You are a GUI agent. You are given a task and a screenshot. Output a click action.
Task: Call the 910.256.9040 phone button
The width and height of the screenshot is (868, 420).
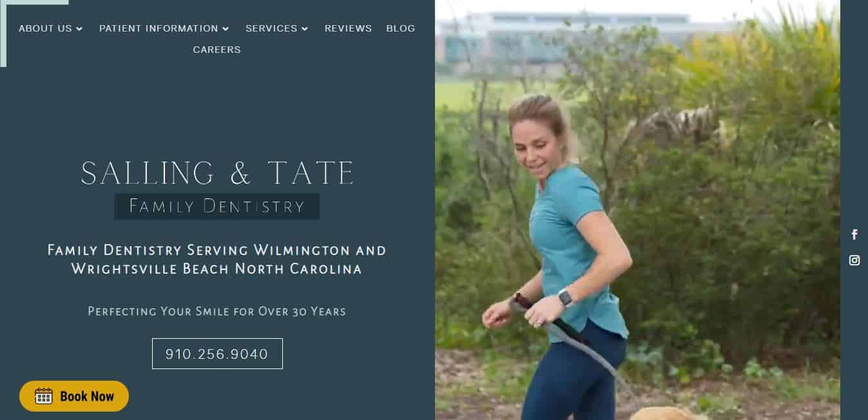point(217,354)
